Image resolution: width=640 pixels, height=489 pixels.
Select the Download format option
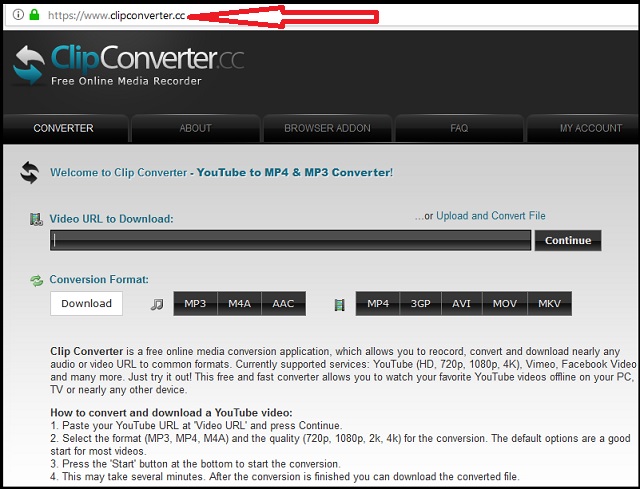tap(87, 303)
